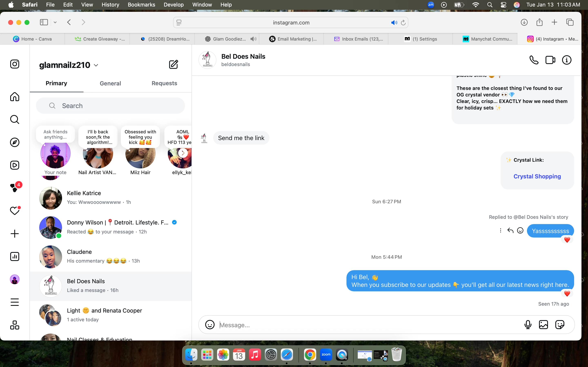Open the sticker picker in message bar

coord(560,325)
